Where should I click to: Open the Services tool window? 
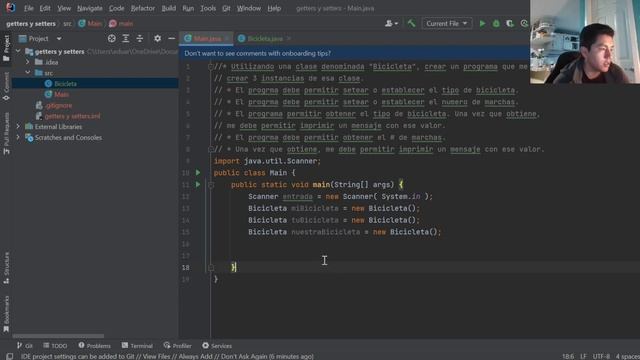click(x=217, y=346)
